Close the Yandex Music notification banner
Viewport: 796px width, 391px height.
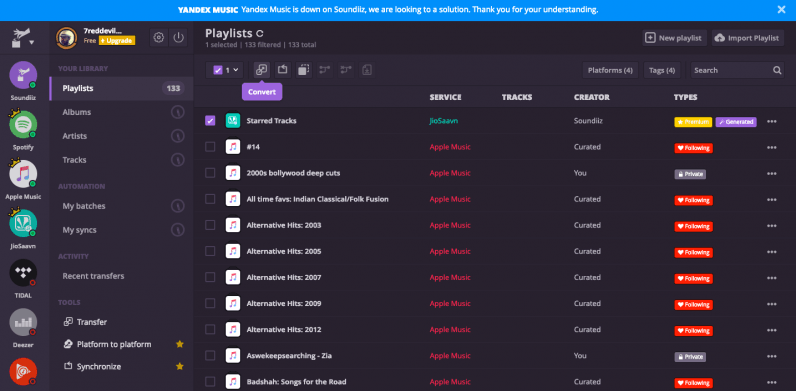781,10
